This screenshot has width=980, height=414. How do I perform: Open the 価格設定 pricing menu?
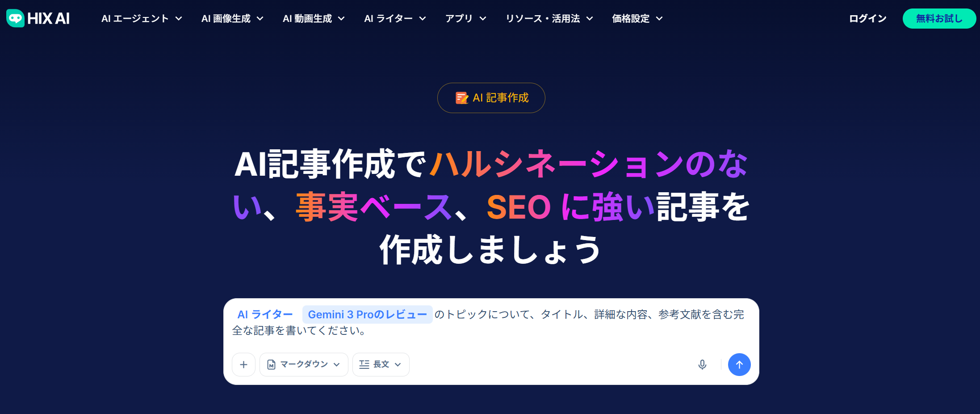pyautogui.click(x=637, y=18)
